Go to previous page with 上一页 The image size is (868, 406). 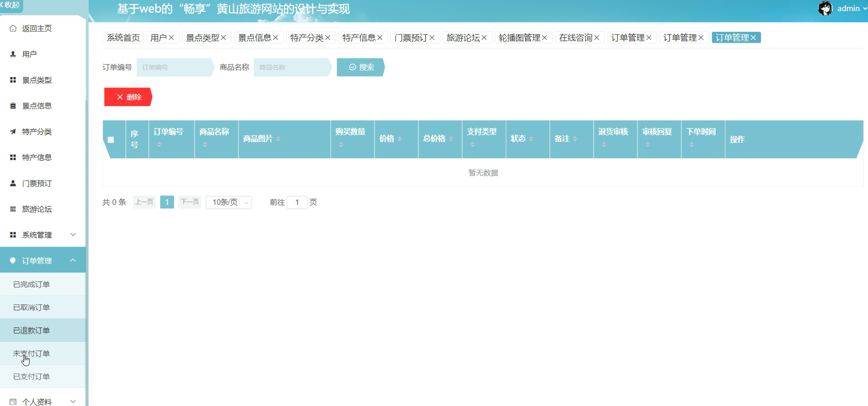(x=144, y=202)
